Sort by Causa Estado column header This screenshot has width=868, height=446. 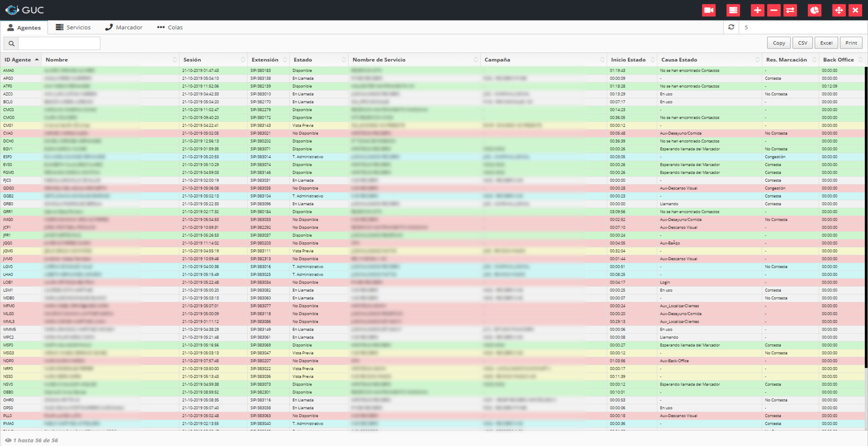(x=710, y=60)
